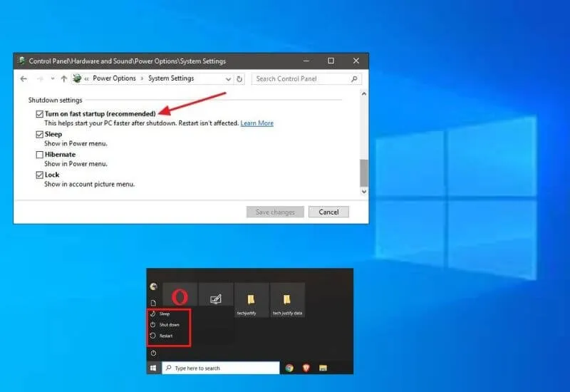
Task: Minimize the Control Panel window
Action: 306,61
